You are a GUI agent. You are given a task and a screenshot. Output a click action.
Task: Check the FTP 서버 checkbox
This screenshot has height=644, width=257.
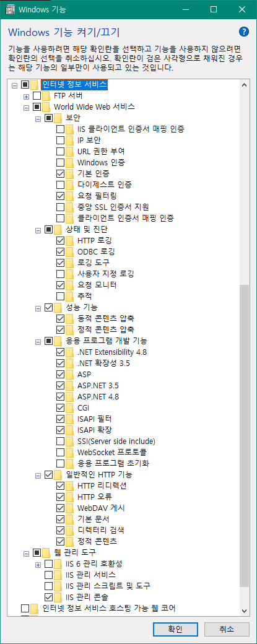(x=37, y=96)
